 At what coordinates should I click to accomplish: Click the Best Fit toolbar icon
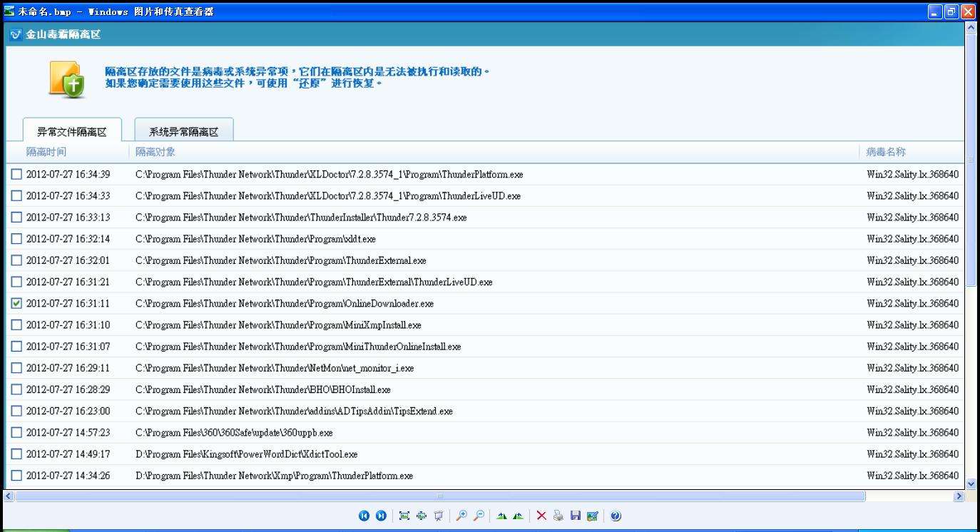coord(404,516)
